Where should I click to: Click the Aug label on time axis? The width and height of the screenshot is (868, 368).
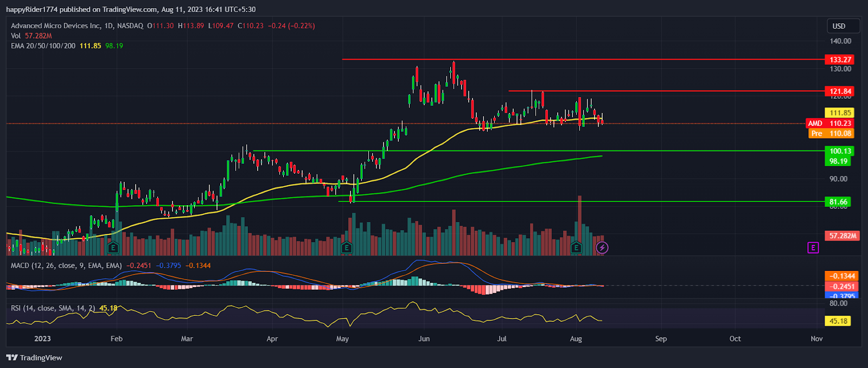tap(576, 339)
